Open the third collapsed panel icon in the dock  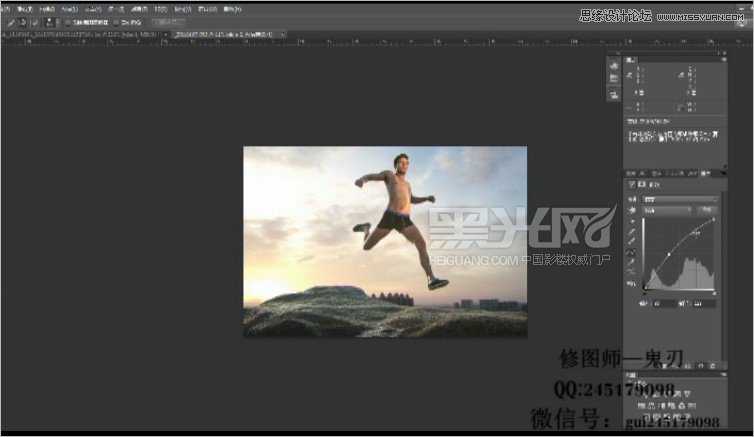tap(613, 94)
